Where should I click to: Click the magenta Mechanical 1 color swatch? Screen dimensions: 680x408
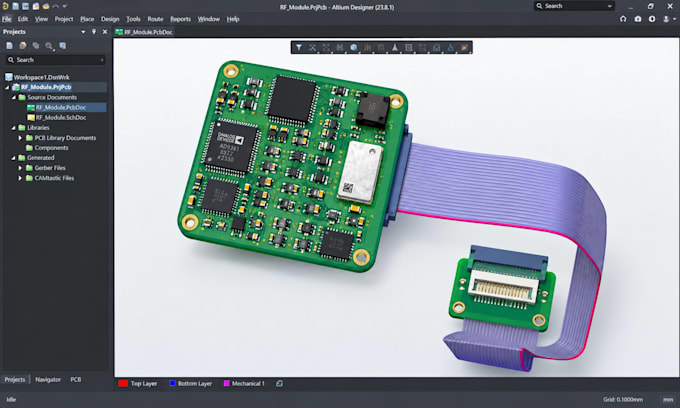tap(226, 383)
